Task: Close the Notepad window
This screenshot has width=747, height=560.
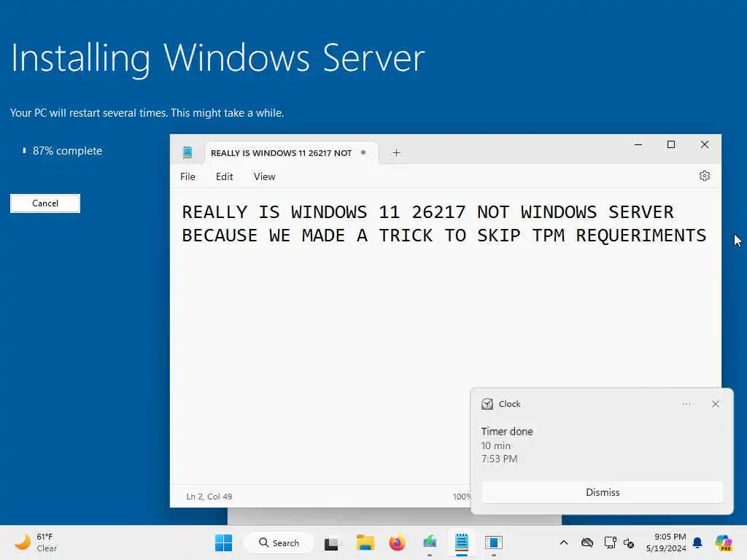Action: pyautogui.click(x=705, y=144)
